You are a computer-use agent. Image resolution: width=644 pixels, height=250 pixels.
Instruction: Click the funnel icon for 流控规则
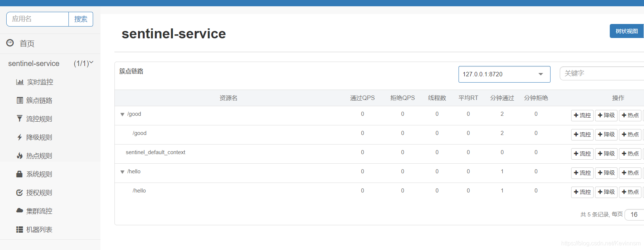[20, 118]
